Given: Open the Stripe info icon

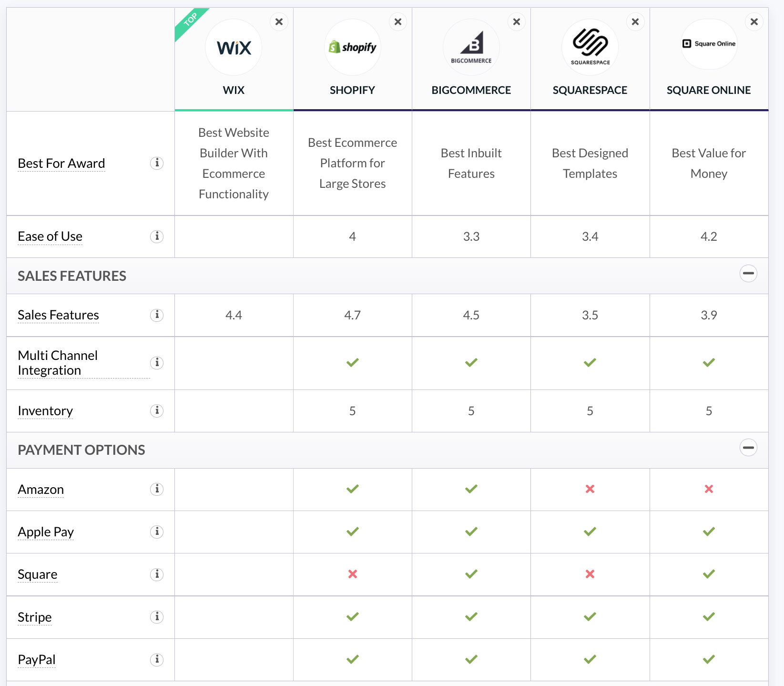Looking at the screenshot, I should pyautogui.click(x=157, y=617).
